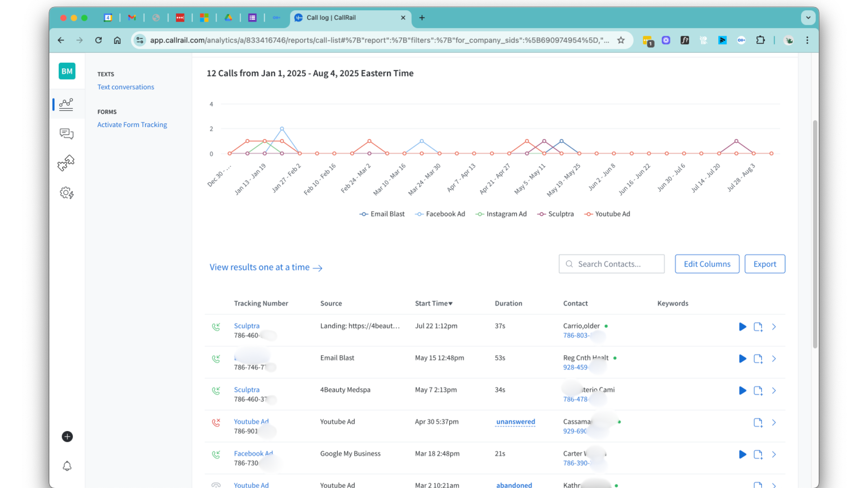Click the Edit Columns button

click(707, 264)
